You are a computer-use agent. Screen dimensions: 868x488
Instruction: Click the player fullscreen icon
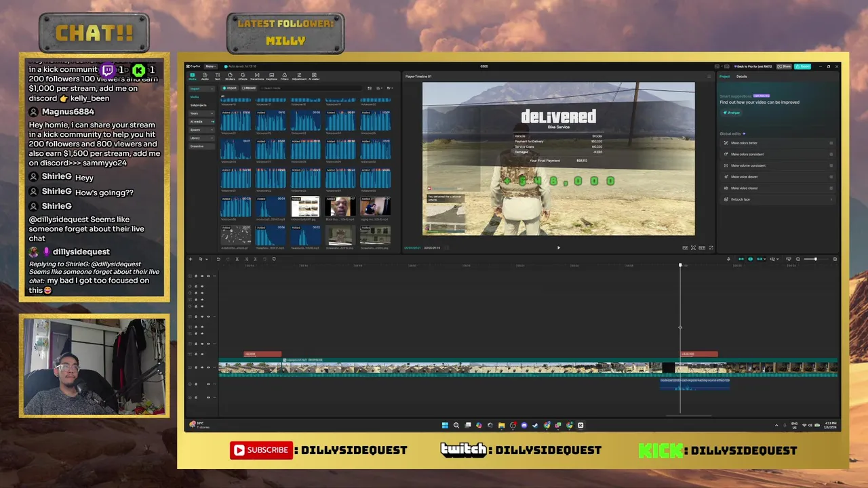pyautogui.click(x=711, y=247)
